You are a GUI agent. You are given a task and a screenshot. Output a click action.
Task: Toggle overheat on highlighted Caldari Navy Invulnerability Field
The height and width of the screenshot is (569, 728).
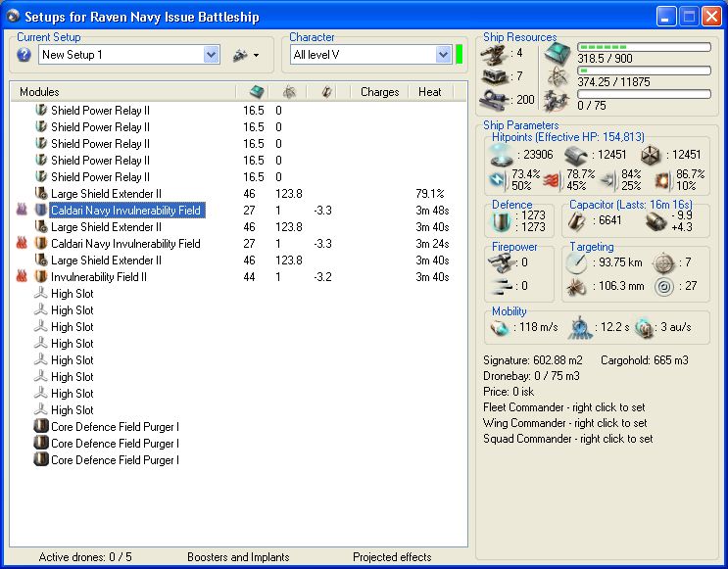point(23,210)
